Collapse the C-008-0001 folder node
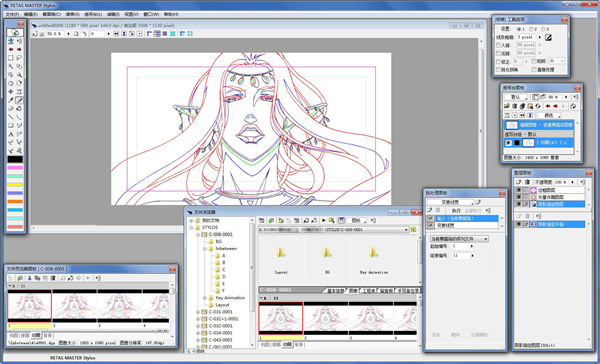 198,235
